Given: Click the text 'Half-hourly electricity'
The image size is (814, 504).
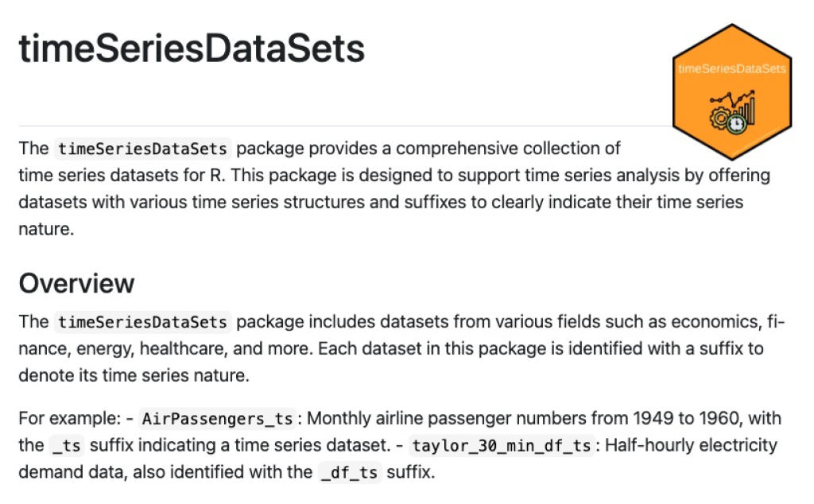Looking at the screenshot, I should (691, 445).
